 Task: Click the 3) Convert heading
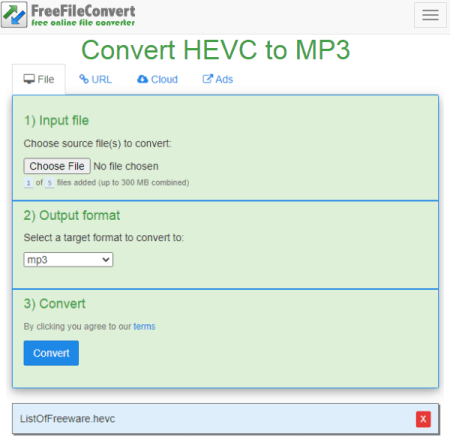click(x=54, y=304)
